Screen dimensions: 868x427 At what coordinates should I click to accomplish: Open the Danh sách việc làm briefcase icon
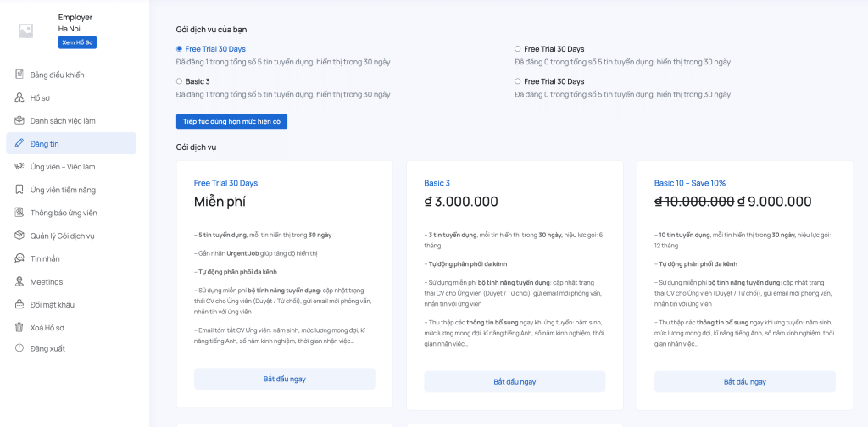click(x=19, y=120)
